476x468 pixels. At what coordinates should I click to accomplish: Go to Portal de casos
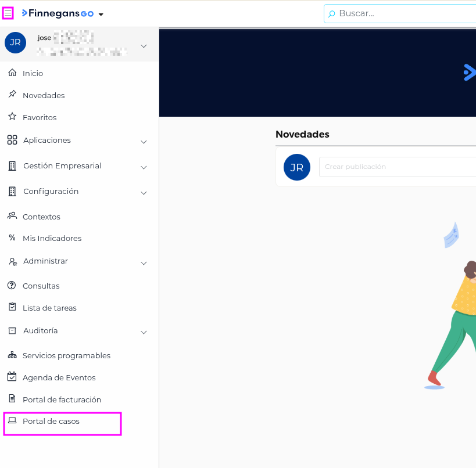pos(51,422)
